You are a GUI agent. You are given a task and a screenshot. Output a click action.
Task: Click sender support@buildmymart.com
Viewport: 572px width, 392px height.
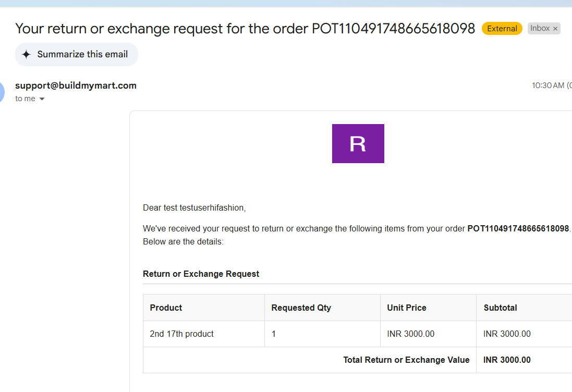pos(76,85)
